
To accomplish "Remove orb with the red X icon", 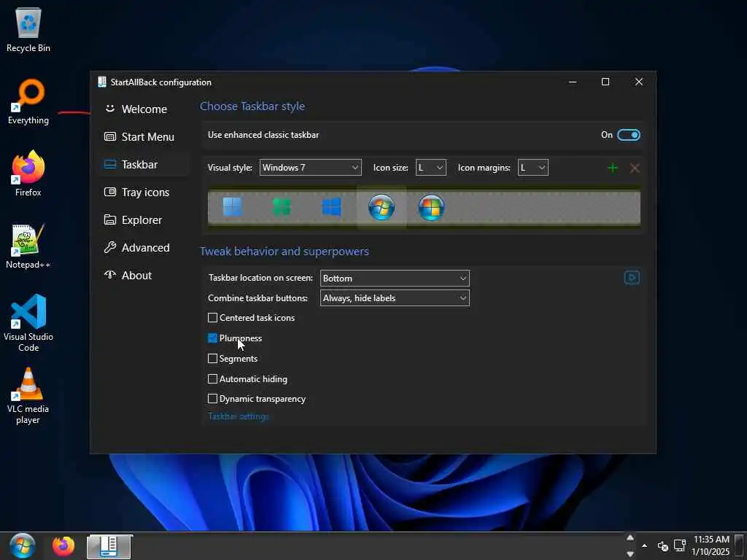I will coord(635,168).
